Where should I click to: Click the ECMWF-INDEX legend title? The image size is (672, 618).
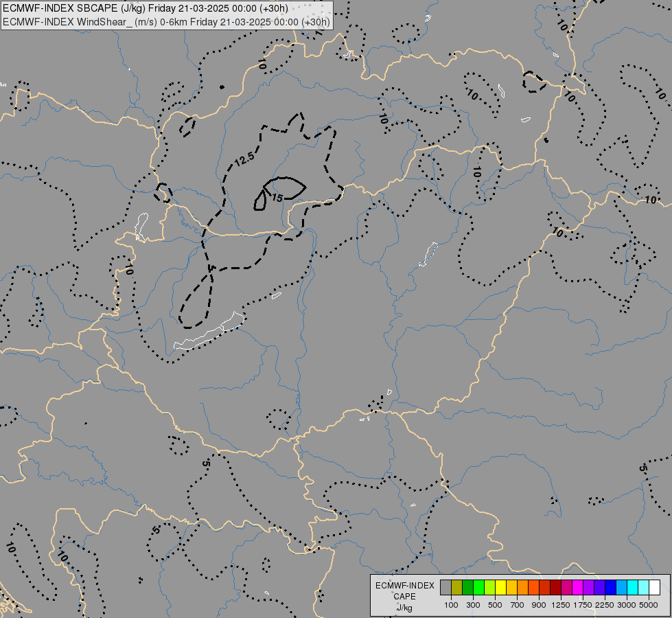[404, 586]
